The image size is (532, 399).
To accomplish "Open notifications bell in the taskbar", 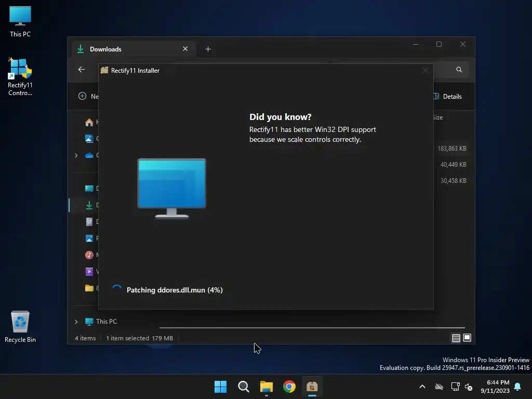I will tap(518, 387).
